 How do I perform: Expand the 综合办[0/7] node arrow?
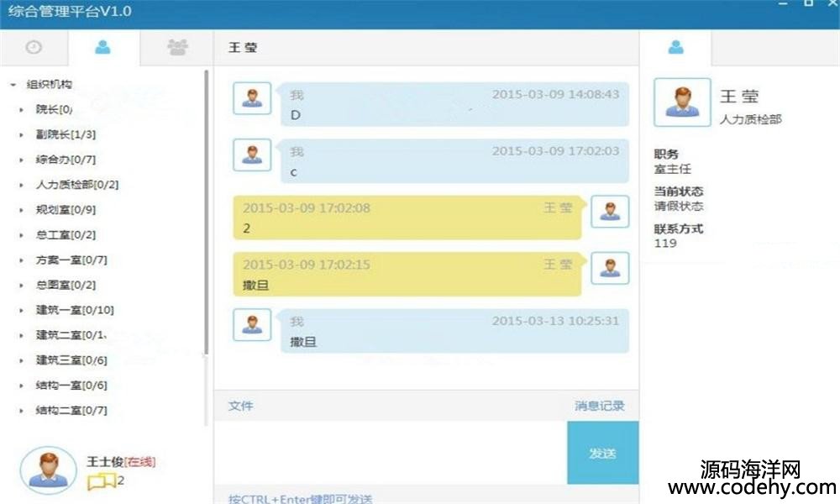pos(22,160)
